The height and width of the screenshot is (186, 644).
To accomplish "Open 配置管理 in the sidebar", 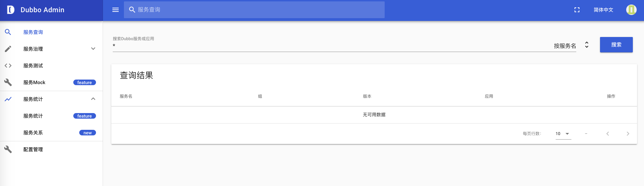I will click(x=51, y=149).
